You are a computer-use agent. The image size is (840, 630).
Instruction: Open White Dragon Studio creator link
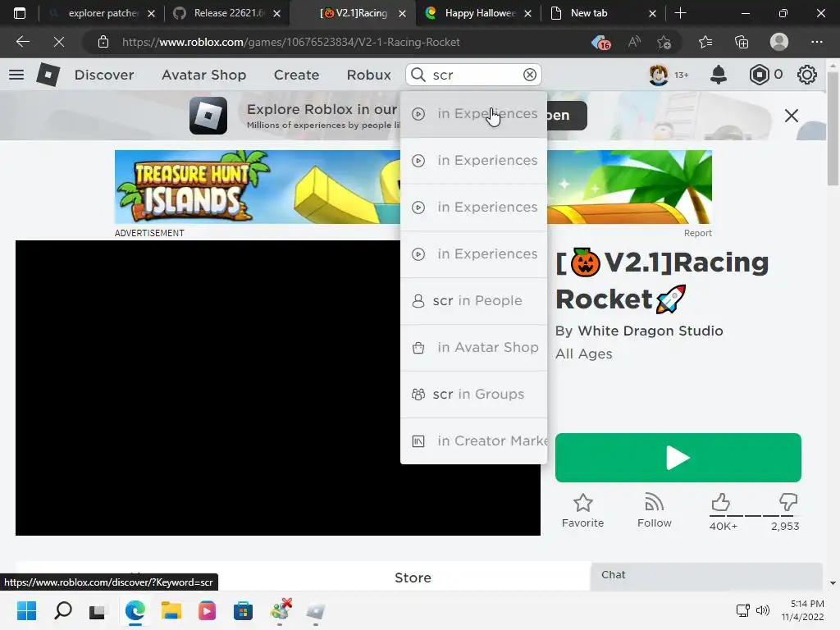coord(651,331)
